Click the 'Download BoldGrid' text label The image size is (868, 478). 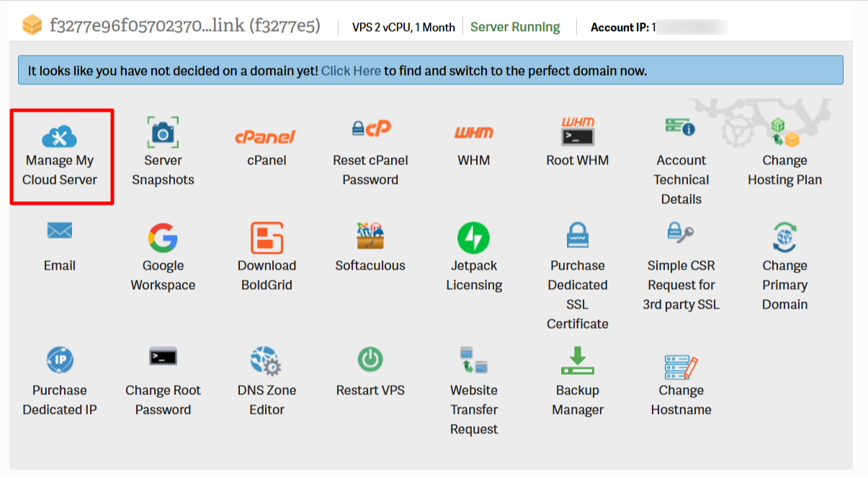(267, 275)
